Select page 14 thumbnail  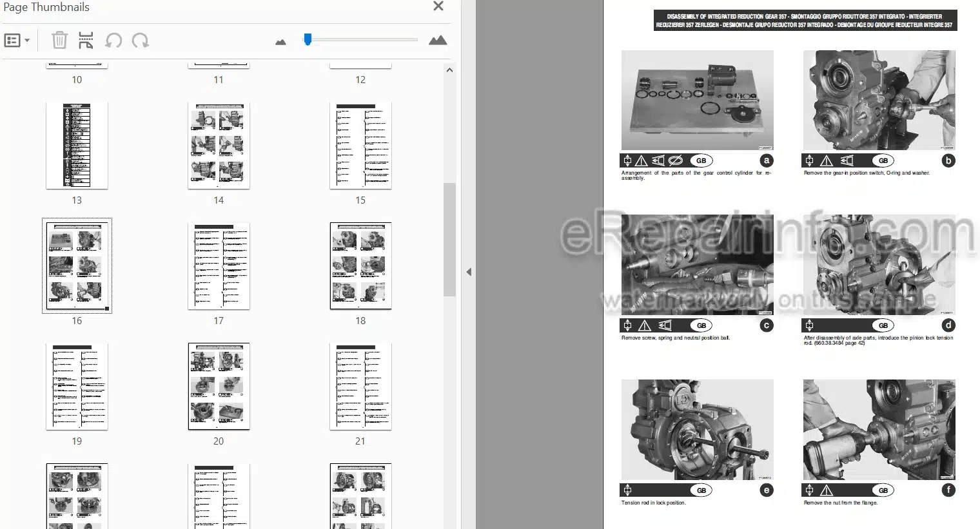[219, 146]
